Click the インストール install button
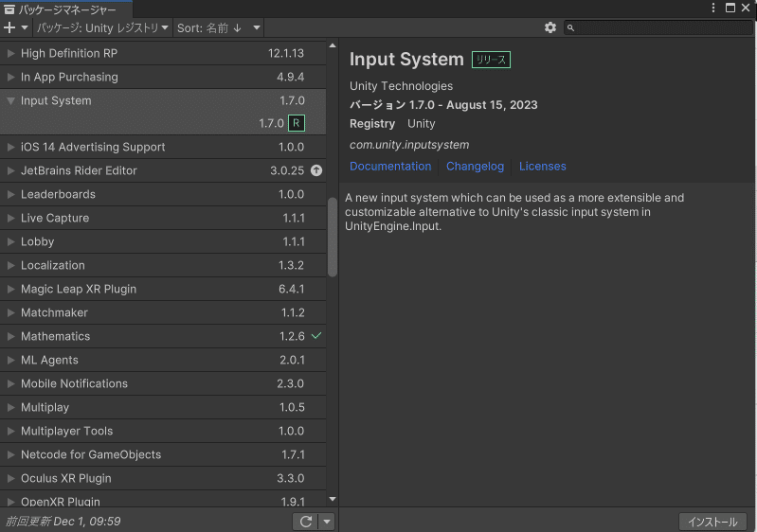Viewport: 757px width, 532px height. [x=712, y=522]
